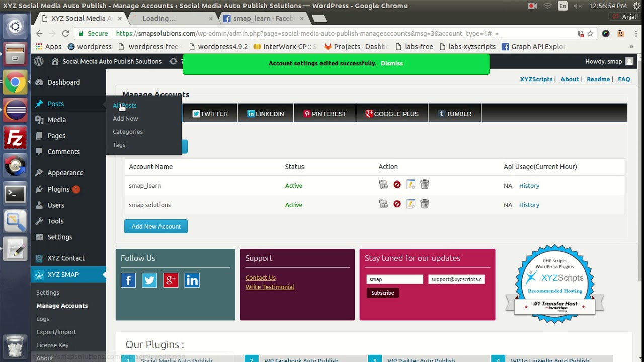The width and height of the screenshot is (644, 362).
Task: Click the name field containing smap
Action: [395, 279]
